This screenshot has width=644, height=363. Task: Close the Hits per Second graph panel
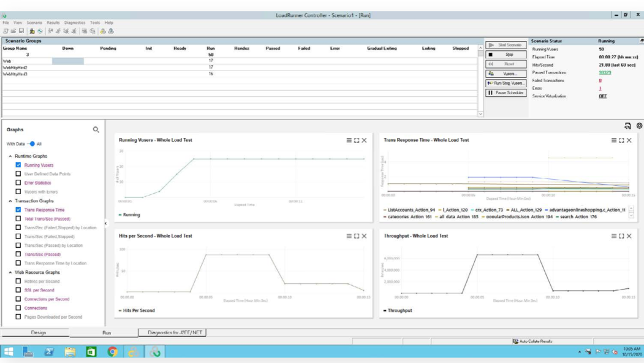(364, 236)
